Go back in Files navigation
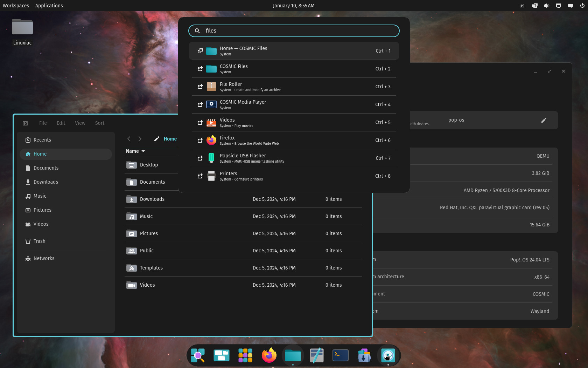 pyautogui.click(x=129, y=139)
